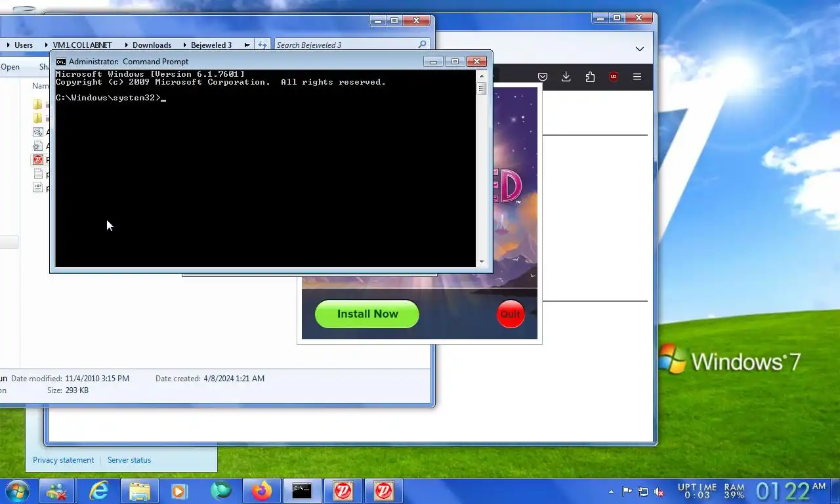Close the Explorer Bejeweled 3 window
Viewport: 840px width, 504px height.
[x=415, y=20]
